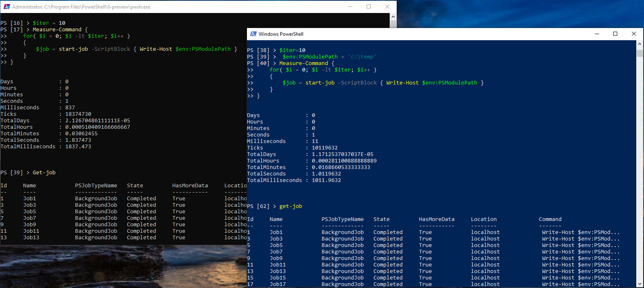Click '-ScriptBlock' parameter in Windows PowerShell
The height and width of the screenshot is (288, 644).
pyautogui.click(x=357, y=83)
